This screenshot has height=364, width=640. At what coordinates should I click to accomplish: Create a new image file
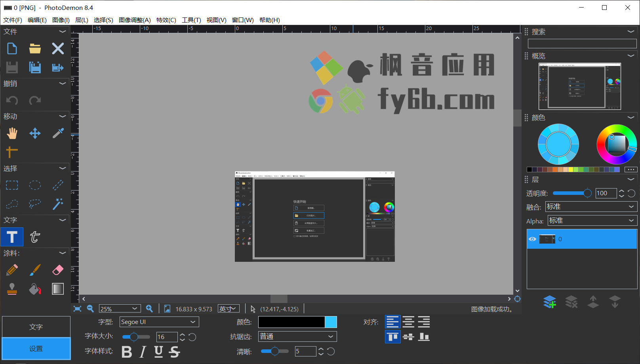(12, 48)
